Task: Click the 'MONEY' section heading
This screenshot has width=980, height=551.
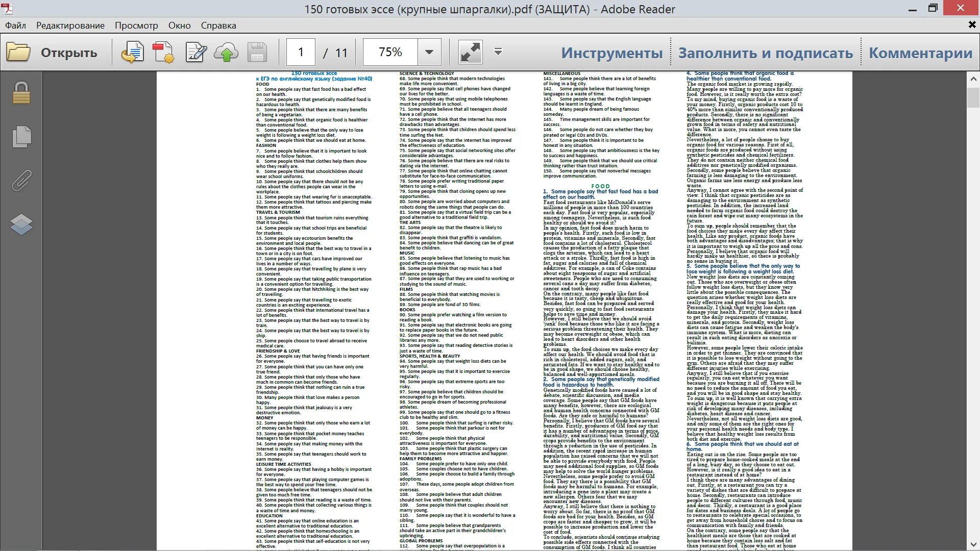Action: [x=264, y=418]
